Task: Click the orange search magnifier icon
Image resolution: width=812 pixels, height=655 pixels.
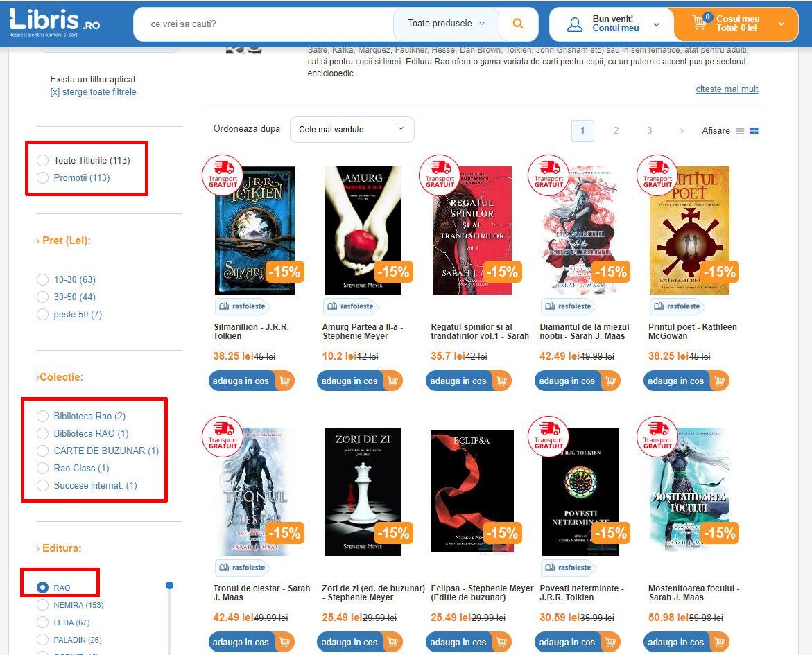Action: (517, 24)
